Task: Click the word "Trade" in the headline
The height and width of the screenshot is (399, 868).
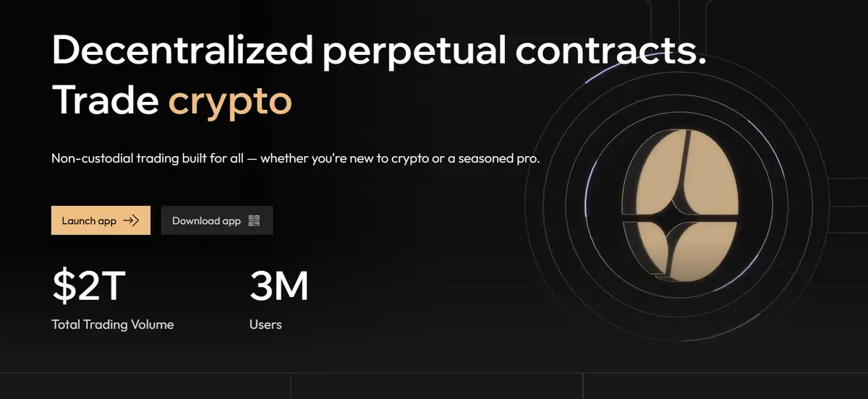Action: pos(105,101)
